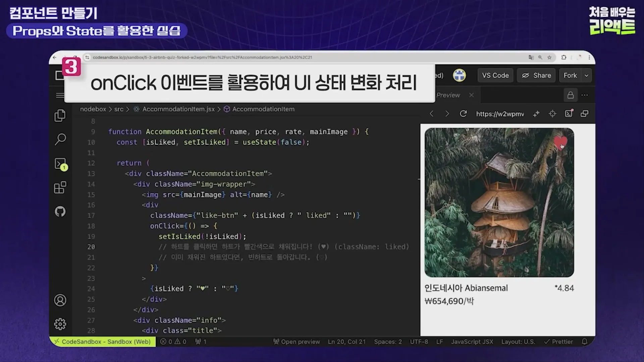Open the GitHub icon in activity bar
Viewport: 644px width, 362px height.
60,212
